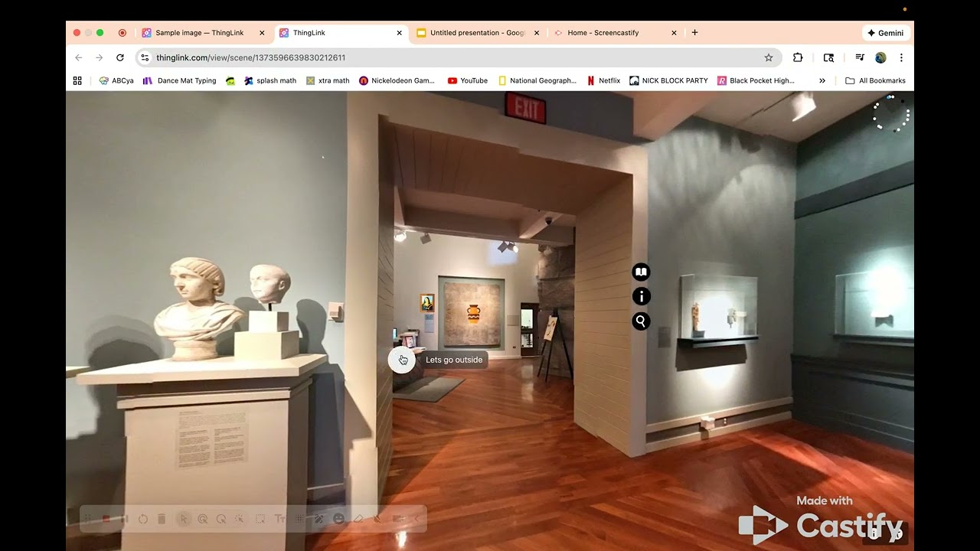Open the book hotspot icon on wall
980x551 pixels.
click(x=641, y=272)
